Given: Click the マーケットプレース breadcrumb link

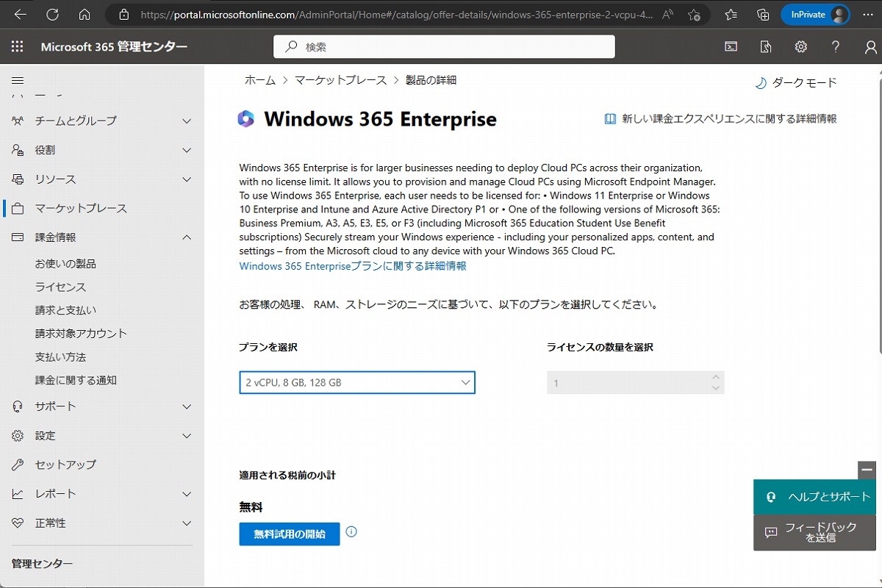Looking at the screenshot, I should point(340,80).
